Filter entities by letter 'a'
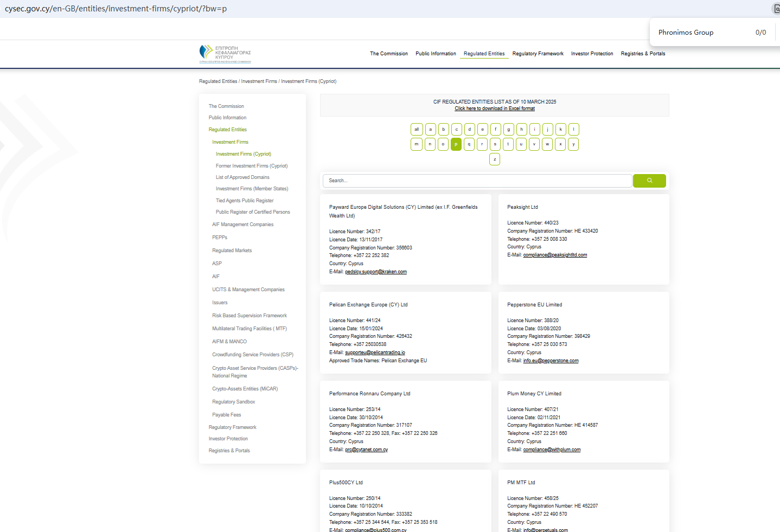 [x=430, y=130]
